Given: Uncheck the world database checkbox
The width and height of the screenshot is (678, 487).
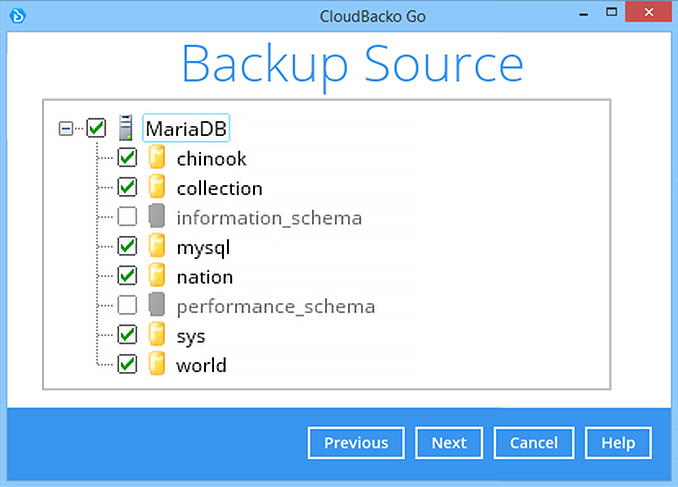Looking at the screenshot, I should 127,364.
